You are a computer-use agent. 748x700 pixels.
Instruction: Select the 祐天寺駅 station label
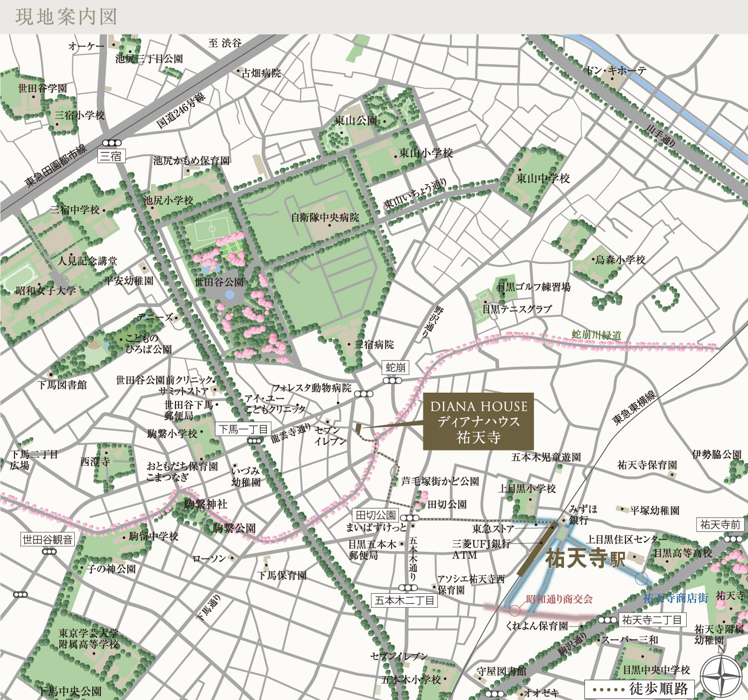pyautogui.click(x=585, y=558)
